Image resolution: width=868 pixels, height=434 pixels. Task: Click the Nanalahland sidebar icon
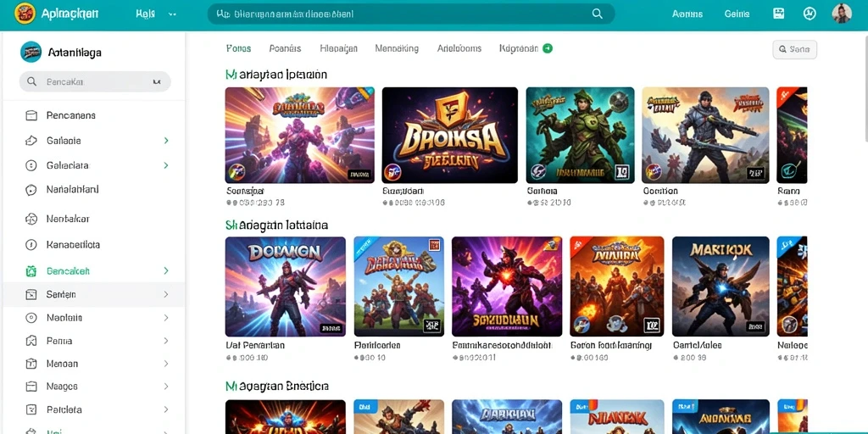point(31,190)
